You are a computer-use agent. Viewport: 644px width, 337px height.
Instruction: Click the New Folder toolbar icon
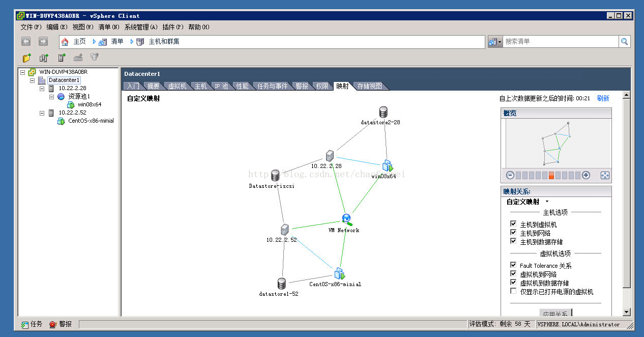[26, 58]
